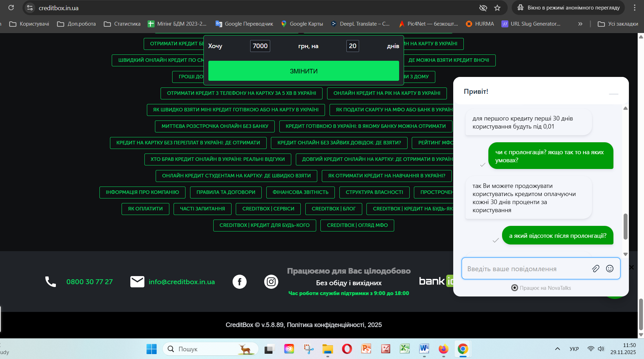Open PowerPoint from the taskbar
Viewport: 644px width, 359px height.
click(x=366, y=349)
